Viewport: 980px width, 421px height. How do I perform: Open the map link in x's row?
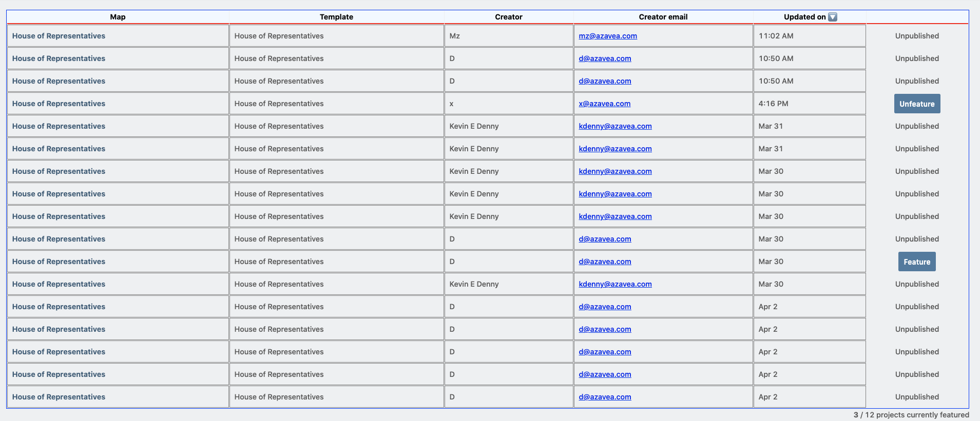(59, 104)
